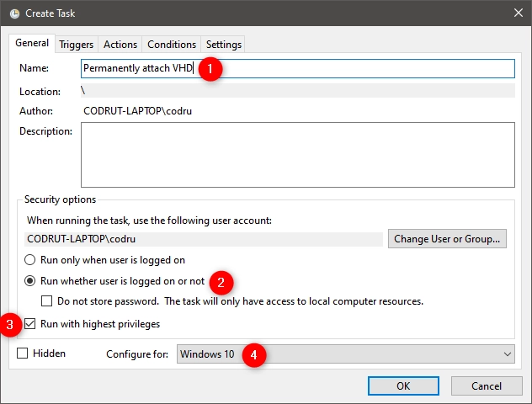Switch to the General tab
Screen dimensions: 532x404
click(x=32, y=43)
